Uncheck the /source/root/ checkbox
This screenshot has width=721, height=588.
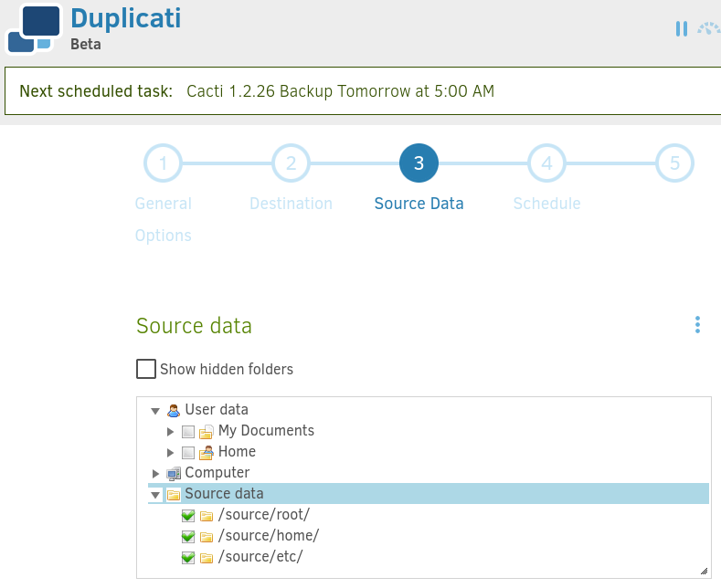click(187, 516)
